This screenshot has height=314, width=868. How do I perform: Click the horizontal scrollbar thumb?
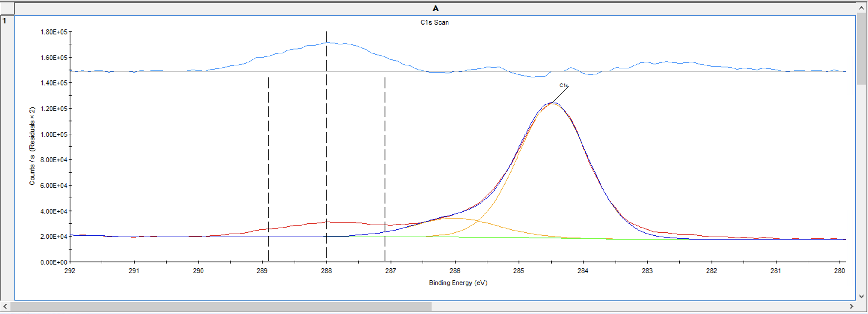coord(221,306)
